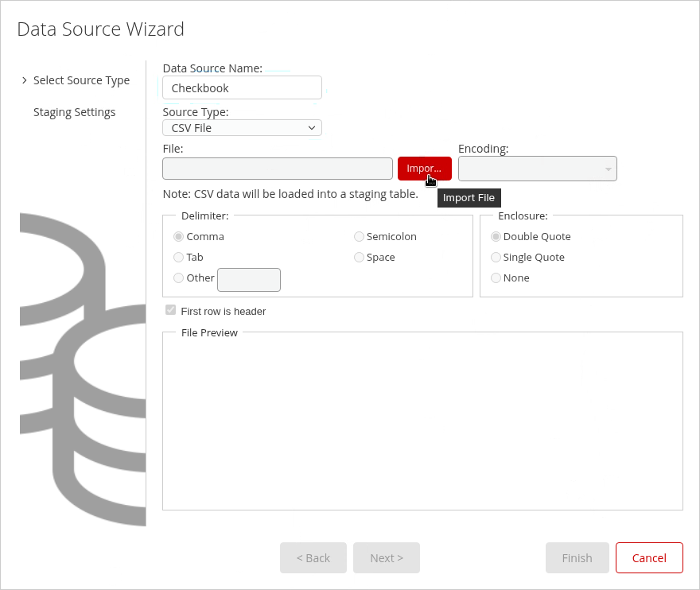The width and height of the screenshot is (700, 590).
Task: Click the Other delimiter text box
Action: click(248, 280)
